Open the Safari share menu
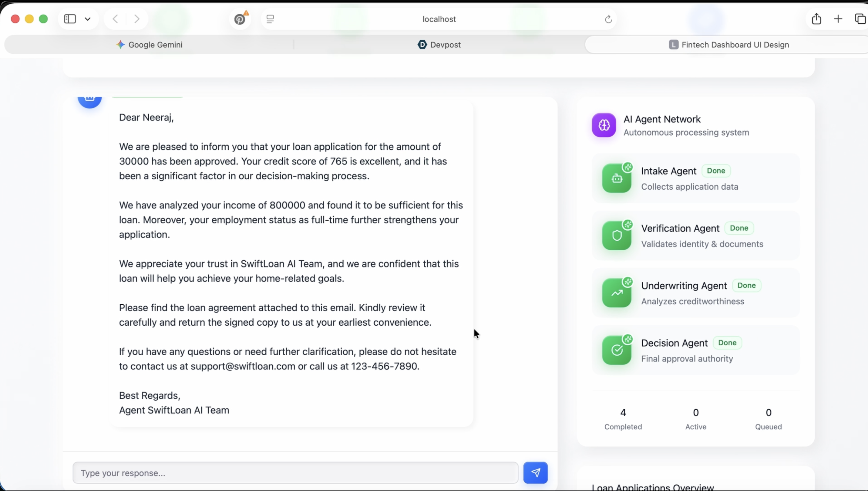 pyautogui.click(x=816, y=19)
